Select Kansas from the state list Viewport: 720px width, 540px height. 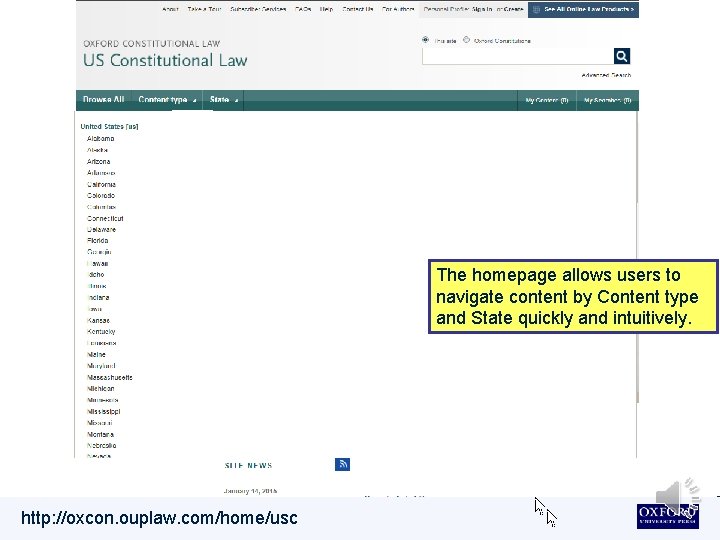click(x=98, y=320)
